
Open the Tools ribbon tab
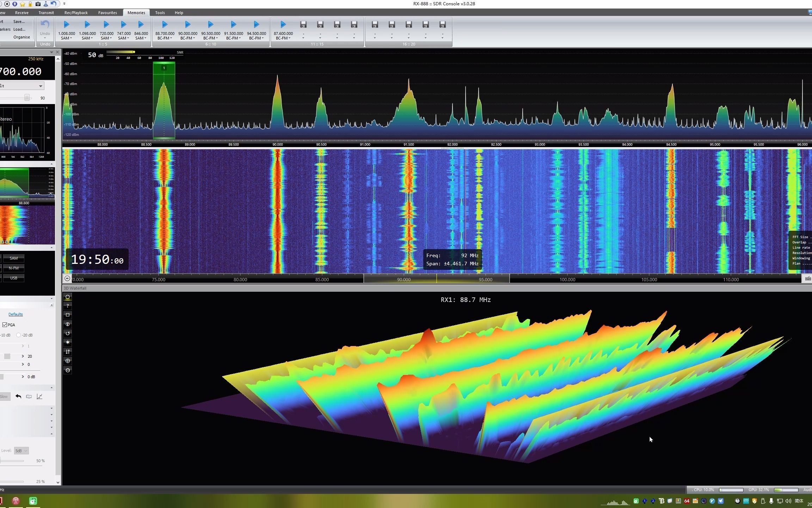coord(160,13)
